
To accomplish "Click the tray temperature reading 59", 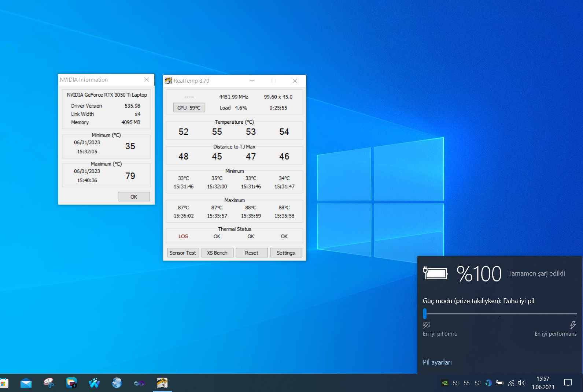I will [455, 383].
